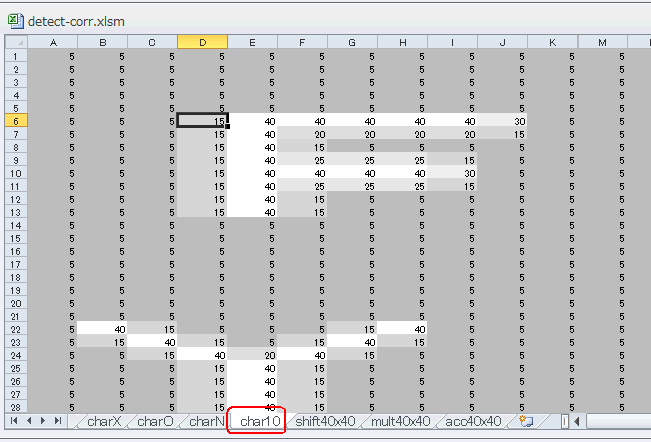Open the shift40x40 sheet tab

[325, 421]
